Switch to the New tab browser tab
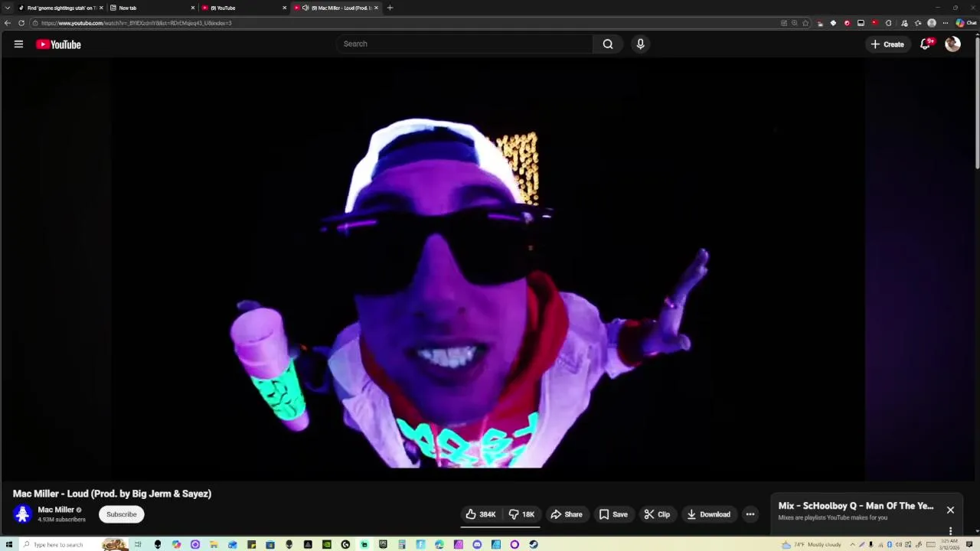 pyautogui.click(x=151, y=8)
